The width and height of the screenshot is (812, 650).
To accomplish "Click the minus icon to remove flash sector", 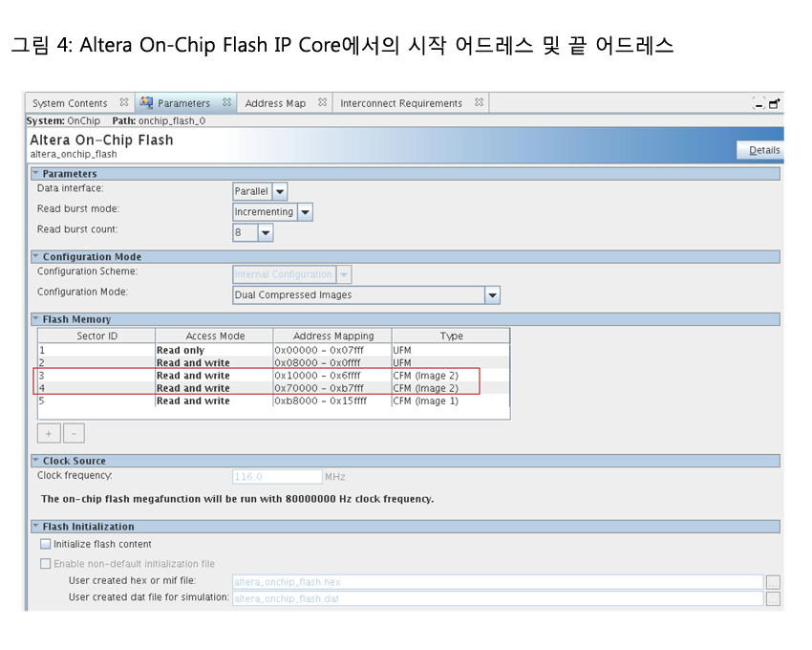I will (x=74, y=433).
